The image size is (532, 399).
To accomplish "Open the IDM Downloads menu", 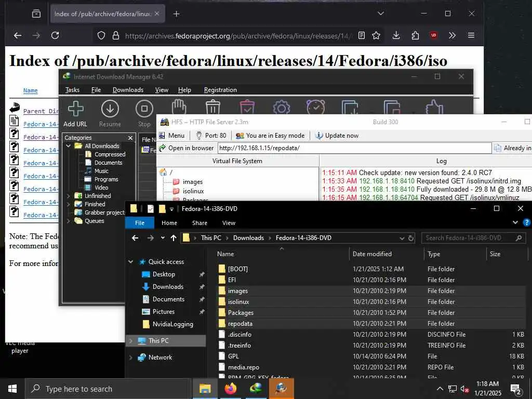I will pos(128,90).
